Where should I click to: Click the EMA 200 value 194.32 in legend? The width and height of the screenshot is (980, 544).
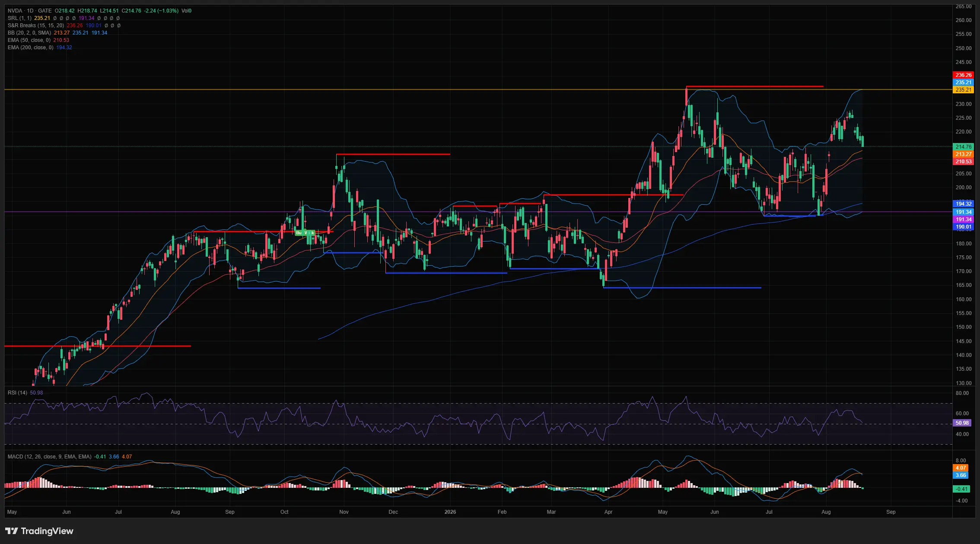64,48
